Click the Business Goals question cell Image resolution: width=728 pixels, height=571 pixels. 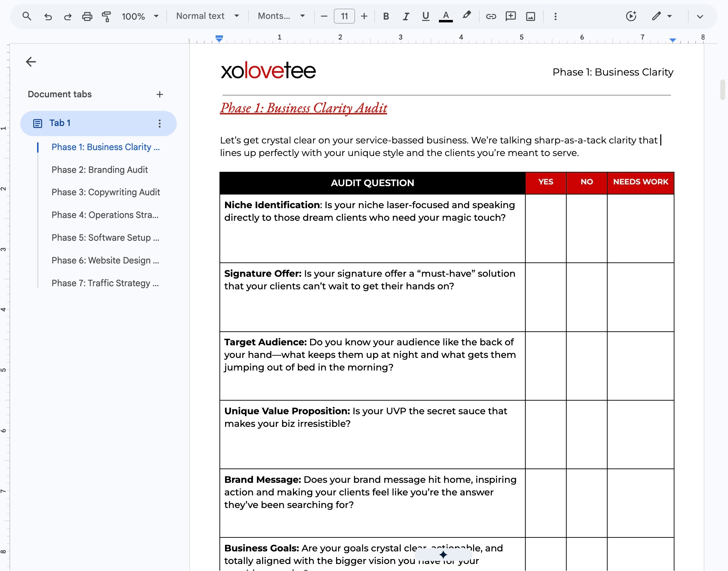372,555
